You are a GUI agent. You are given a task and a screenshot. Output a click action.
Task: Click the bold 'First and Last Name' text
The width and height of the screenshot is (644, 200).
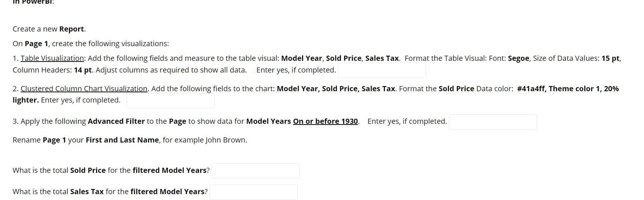(122, 140)
